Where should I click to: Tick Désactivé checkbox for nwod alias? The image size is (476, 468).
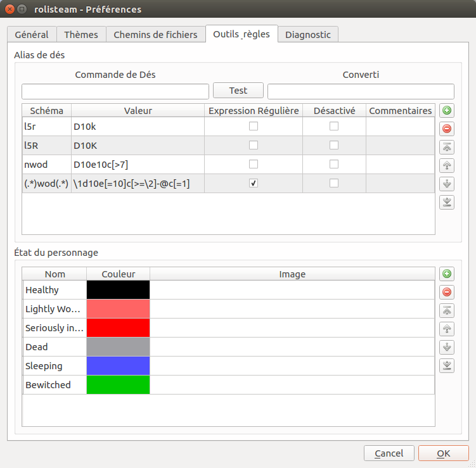point(334,165)
